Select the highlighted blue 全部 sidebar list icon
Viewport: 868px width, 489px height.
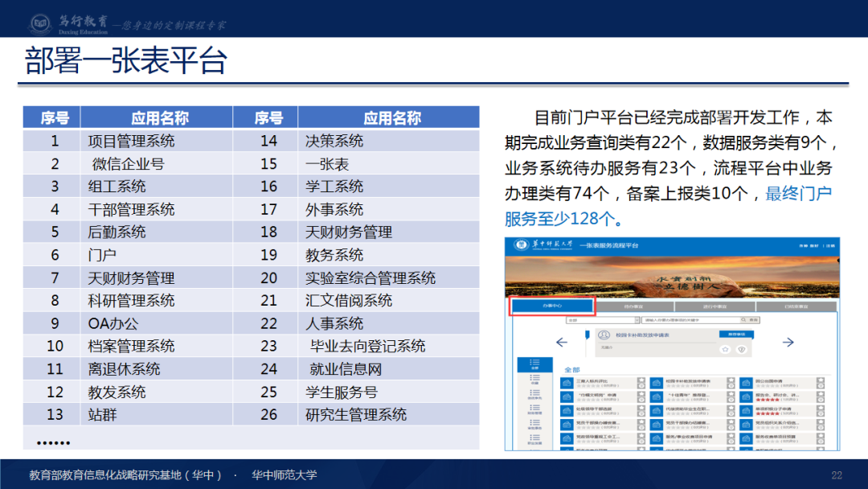tap(534, 364)
